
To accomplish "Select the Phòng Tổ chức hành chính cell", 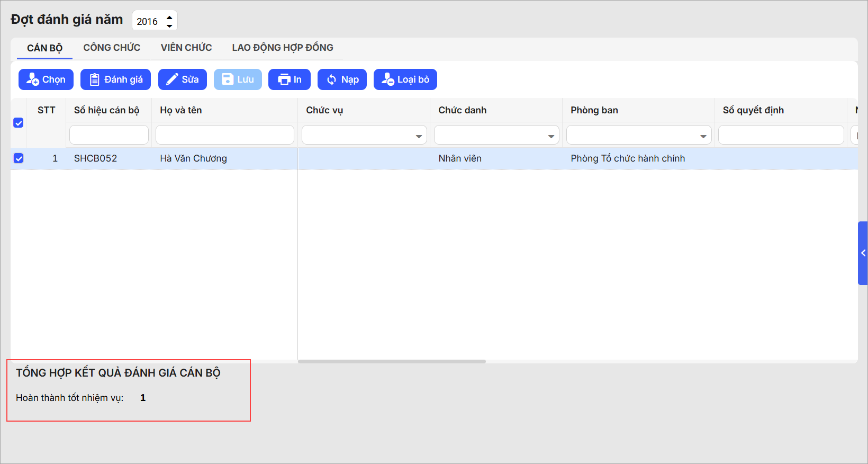I will point(639,158).
